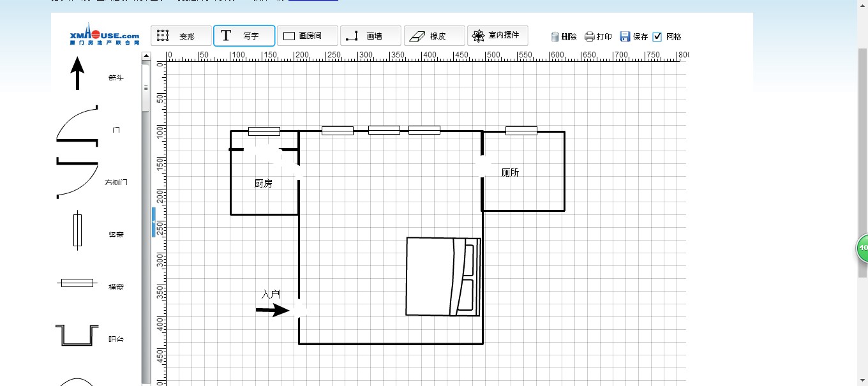
Task: Click the 删除 delete button
Action: pos(564,37)
